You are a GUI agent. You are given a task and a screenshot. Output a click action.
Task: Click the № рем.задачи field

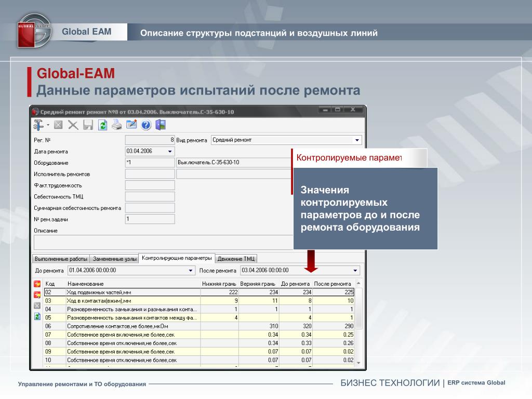pos(150,219)
